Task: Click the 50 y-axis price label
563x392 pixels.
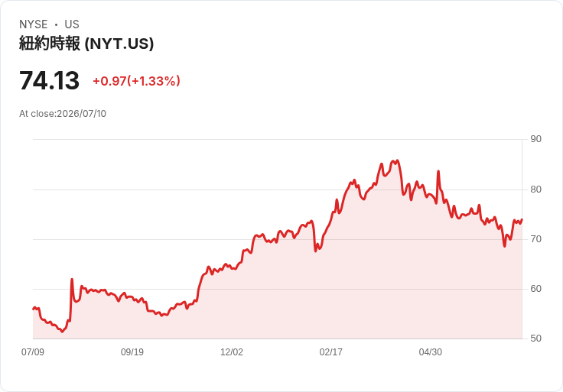Action: point(535,339)
